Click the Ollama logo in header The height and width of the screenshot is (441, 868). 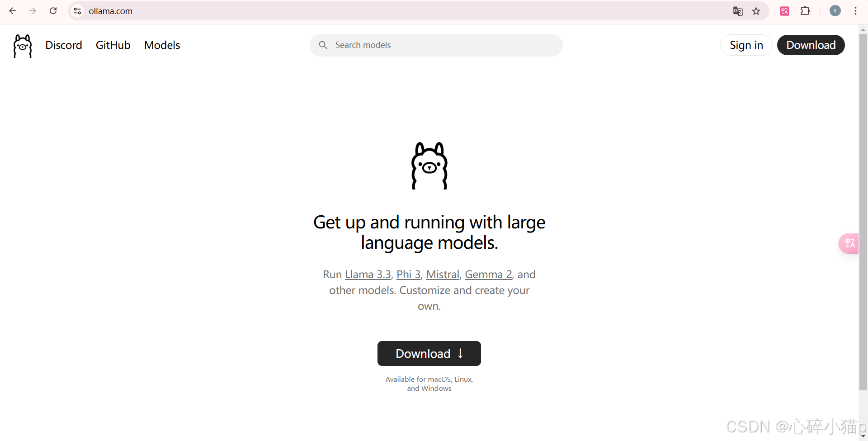pos(23,46)
